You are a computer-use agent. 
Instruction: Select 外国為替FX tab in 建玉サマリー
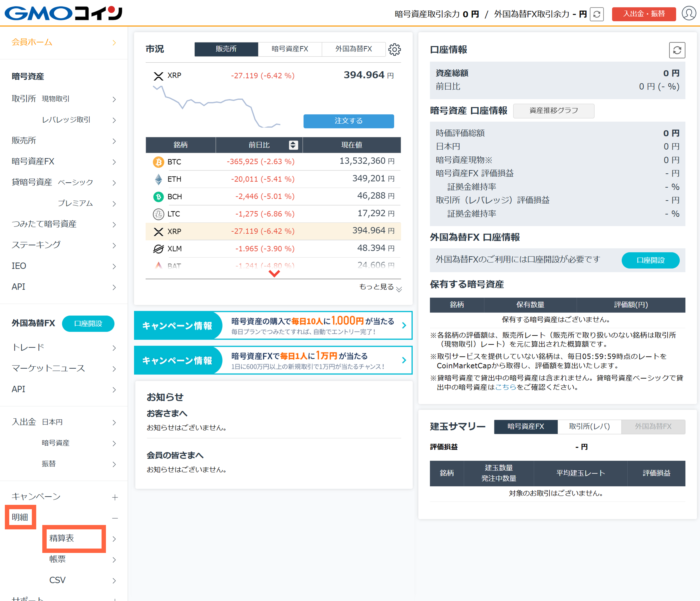pos(653,427)
